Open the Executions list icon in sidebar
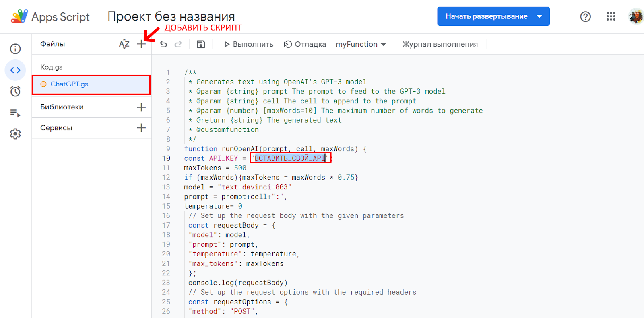The height and width of the screenshot is (318, 644). pyautogui.click(x=15, y=113)
